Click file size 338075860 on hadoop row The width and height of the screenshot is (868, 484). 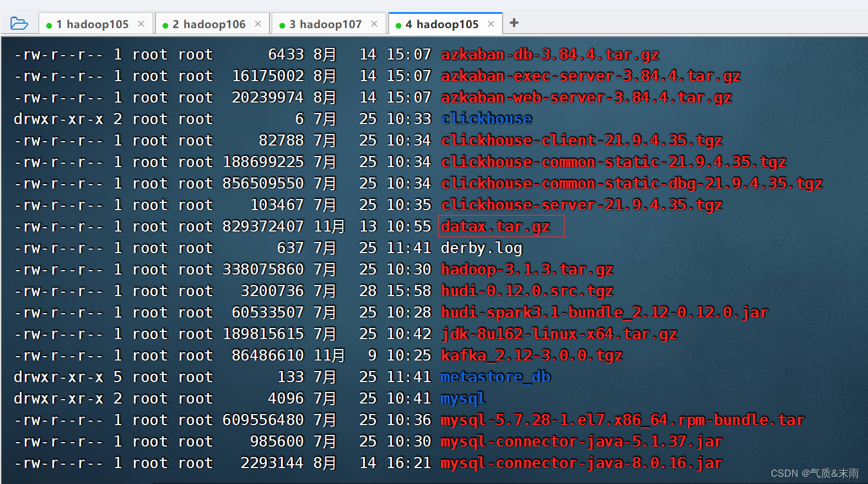click(263, 270)
